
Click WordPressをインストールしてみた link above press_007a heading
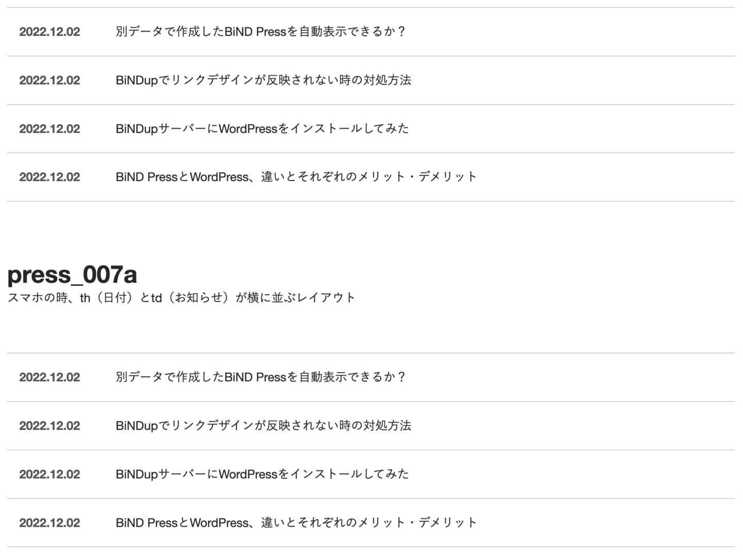point(262,129)
